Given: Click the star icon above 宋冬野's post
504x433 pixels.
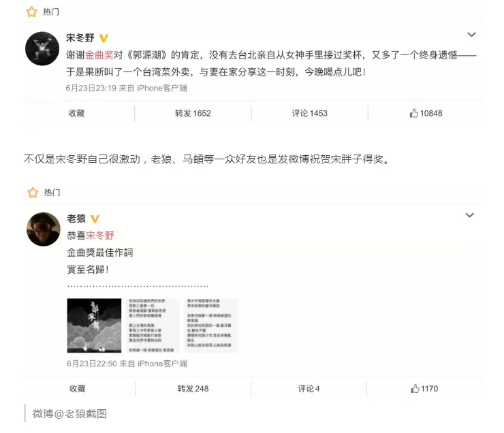Looking at the screenshot, I should pyautogui.click(x=31, y=12).
